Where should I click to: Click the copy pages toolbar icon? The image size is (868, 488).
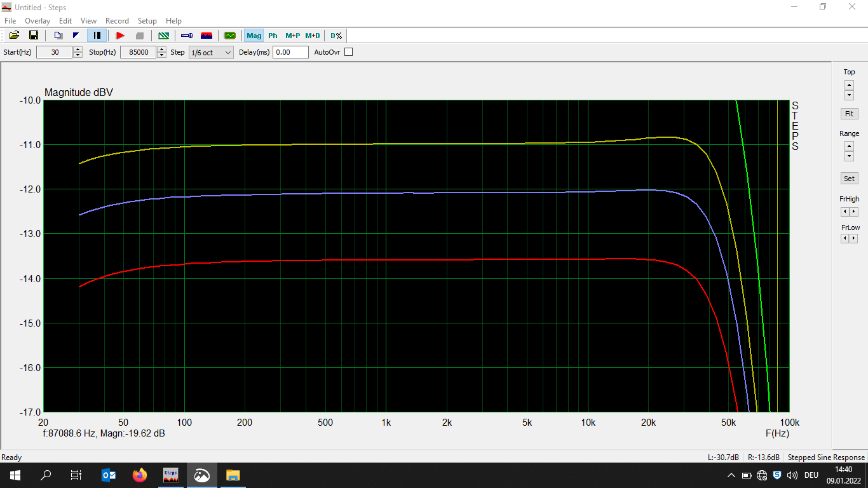tap(58, 36)
